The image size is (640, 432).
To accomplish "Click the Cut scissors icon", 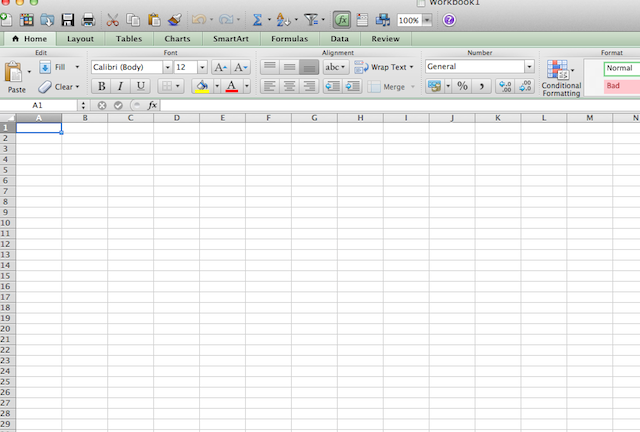I will (x=112, y=20).
